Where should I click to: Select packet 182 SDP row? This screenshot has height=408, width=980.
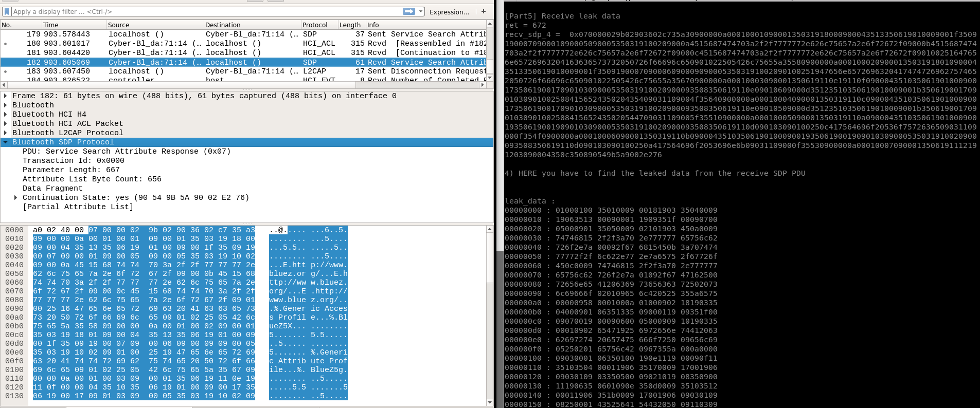click(243, 62)
